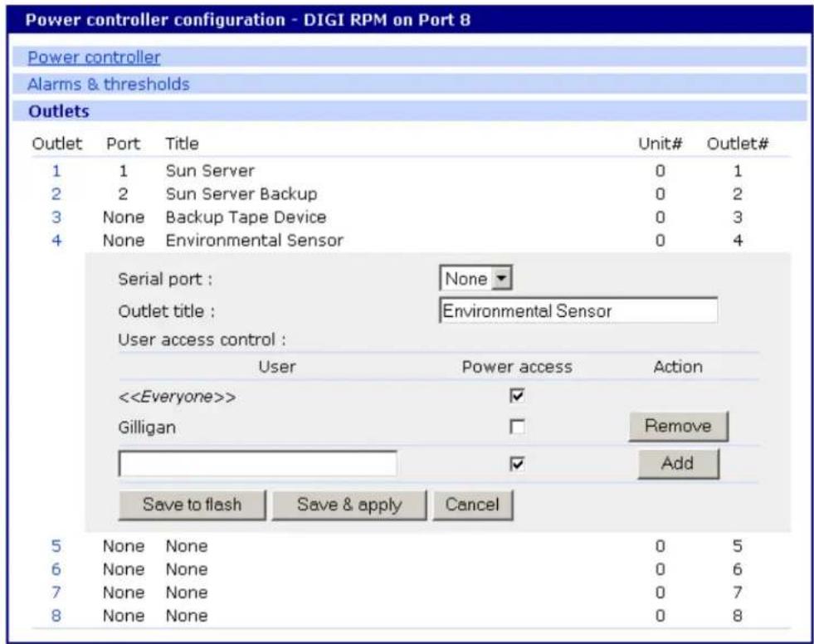This screenshot has height=644, width=814.
Task: Open outlet 8 link
Action: tap(56, 616)
